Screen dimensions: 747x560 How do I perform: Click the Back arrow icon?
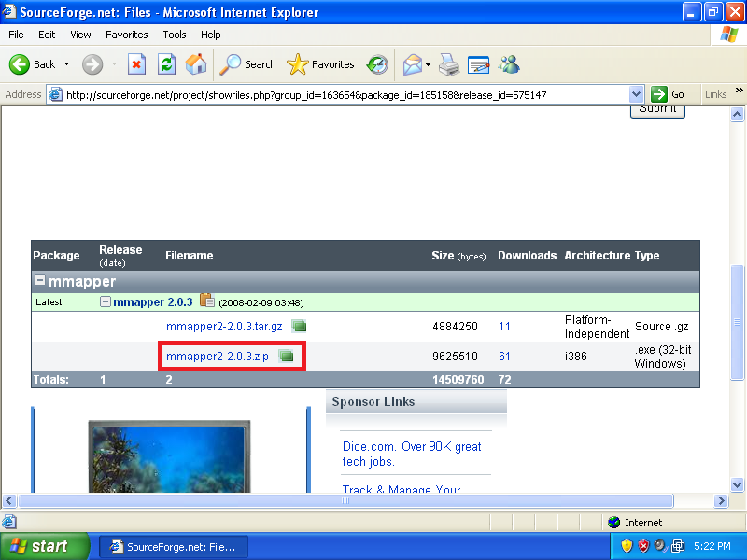20,64
